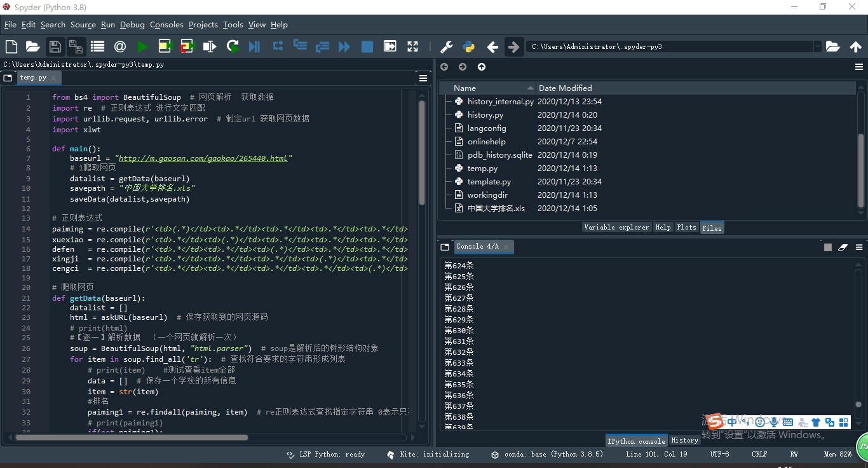Run the current cell
Viewport: 868px width, 468px height.
(165, 46)
